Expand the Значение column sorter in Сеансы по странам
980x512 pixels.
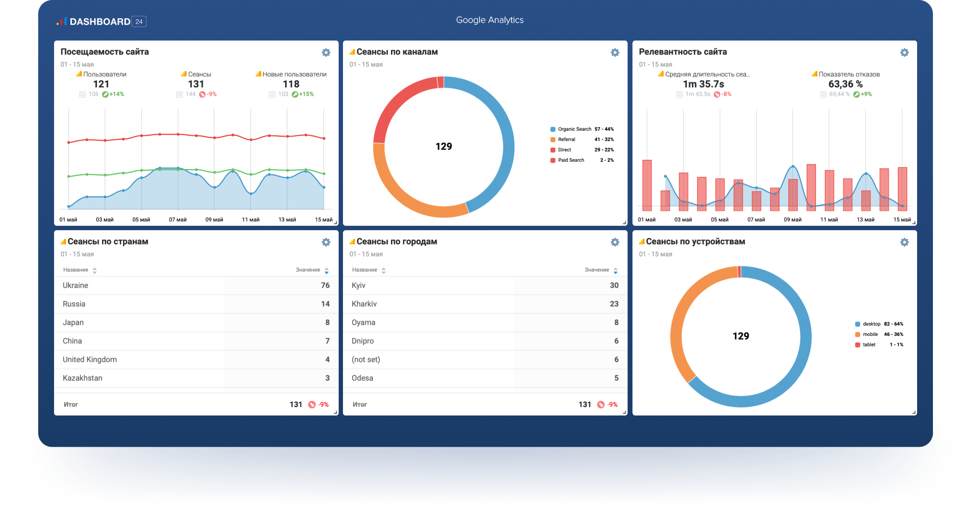click(x=326, y=271)
